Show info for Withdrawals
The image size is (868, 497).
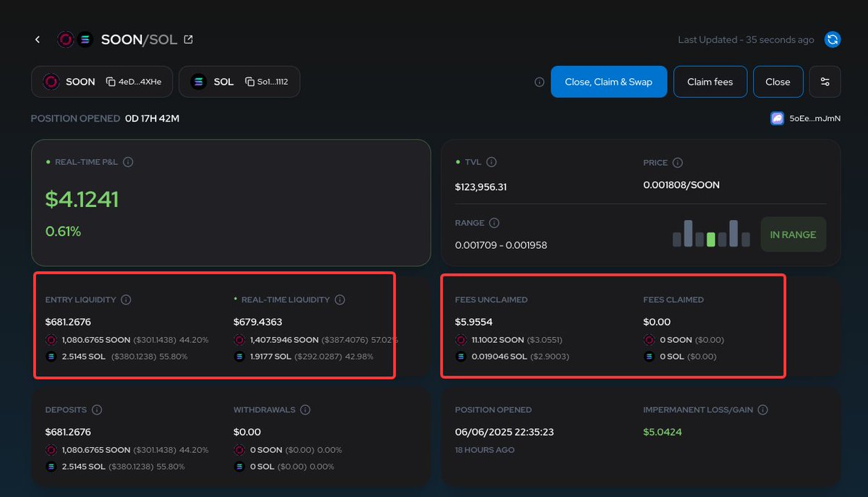click(305, 409)
